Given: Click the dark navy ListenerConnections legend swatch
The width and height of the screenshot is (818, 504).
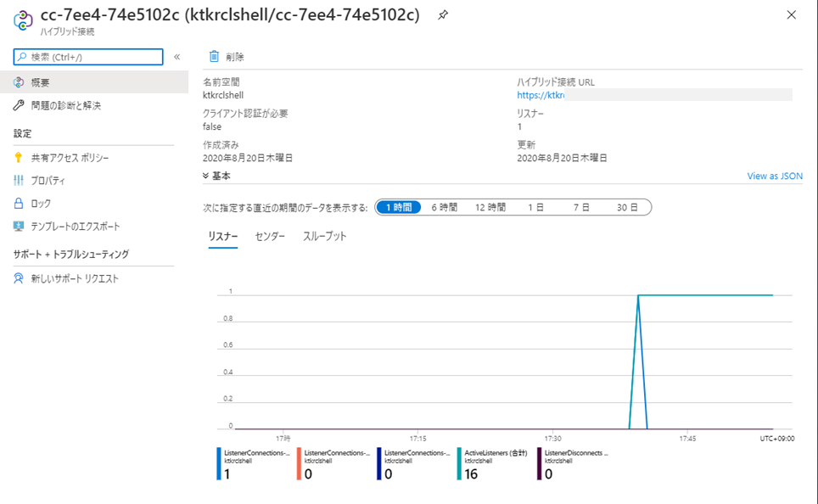Looking at the screenshot, I should coord(379,464).
